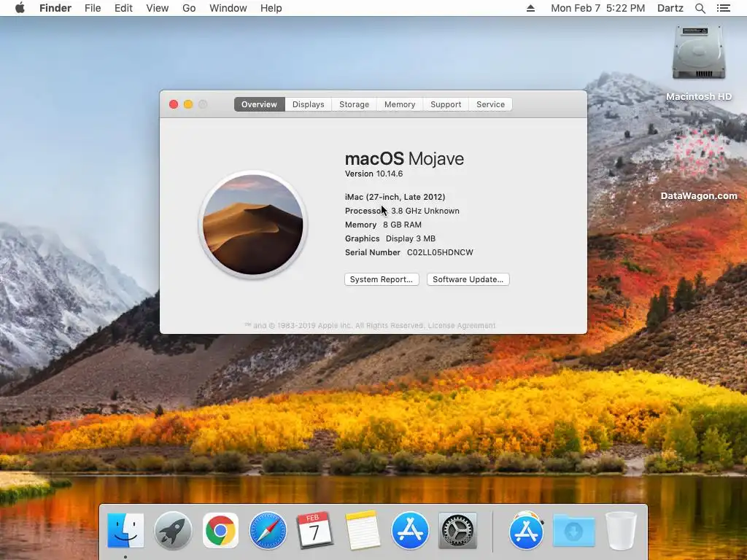Open the Window menu
Image resolution: width=747 pixels, height=560 pixels.
(x=228, y=8)
